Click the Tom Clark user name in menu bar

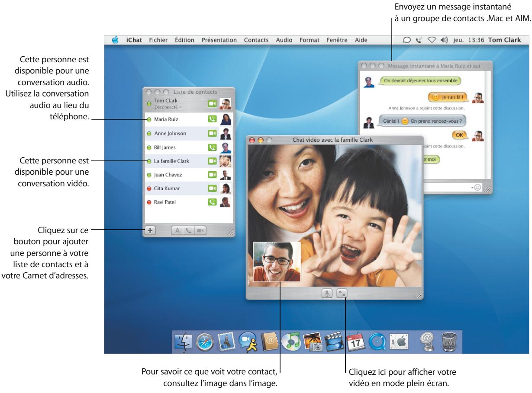504,40
